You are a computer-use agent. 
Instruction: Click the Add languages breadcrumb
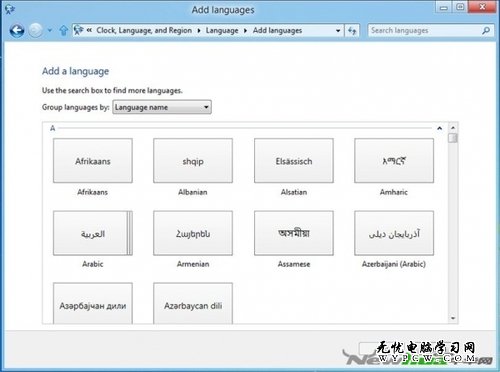coord(277,30)
